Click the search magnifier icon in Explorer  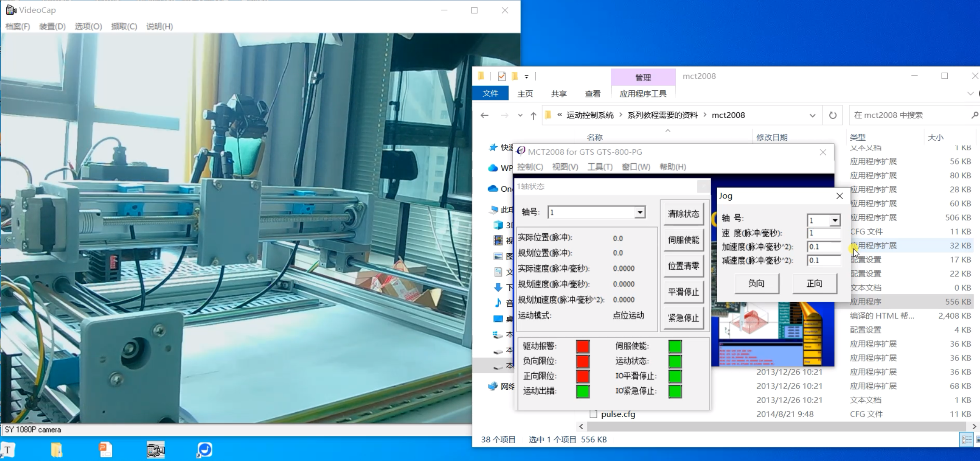coord(974,115)
